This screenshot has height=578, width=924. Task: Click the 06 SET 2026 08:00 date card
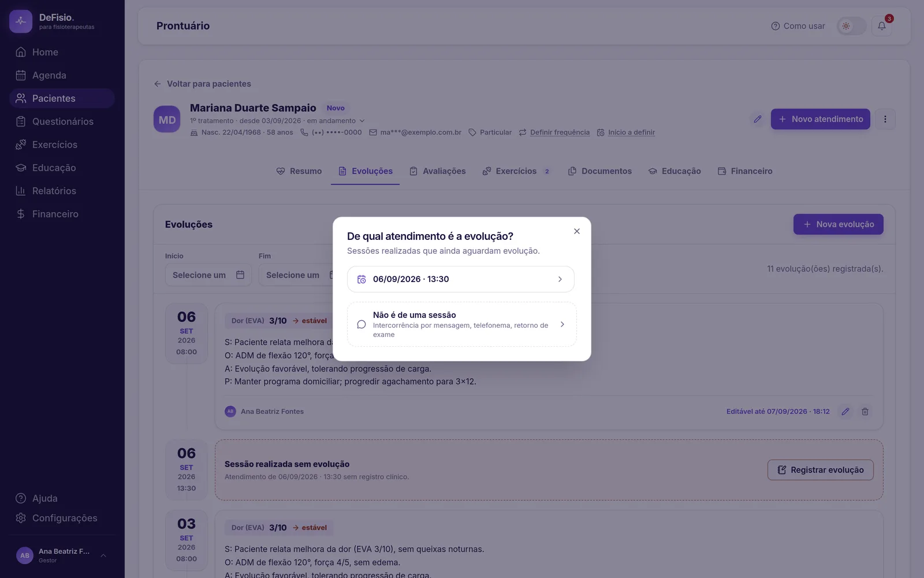[187, 334]
